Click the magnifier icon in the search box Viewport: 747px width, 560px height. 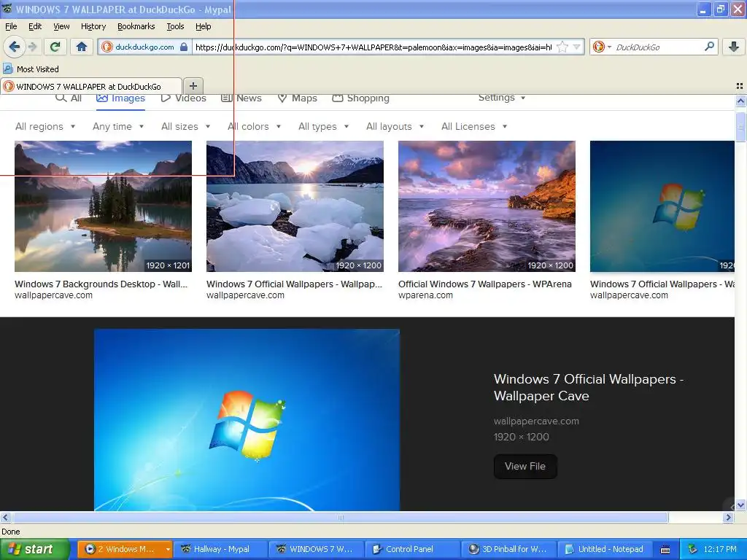click(x=709, y=47)
